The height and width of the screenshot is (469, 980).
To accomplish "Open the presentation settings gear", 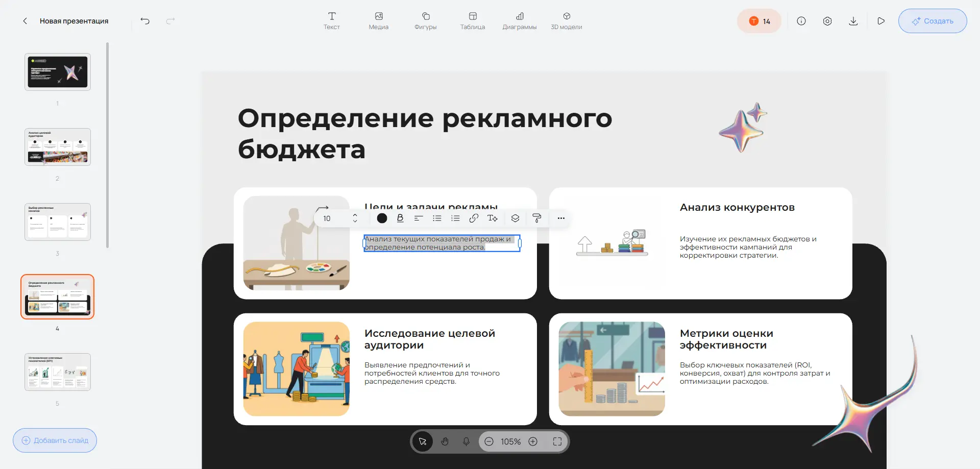I will [827, 21].
